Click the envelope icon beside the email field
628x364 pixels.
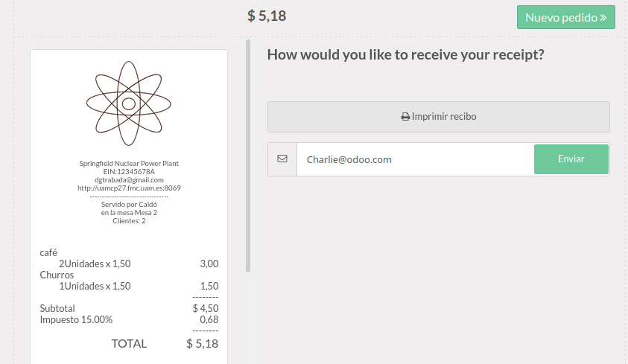(282, 159)
